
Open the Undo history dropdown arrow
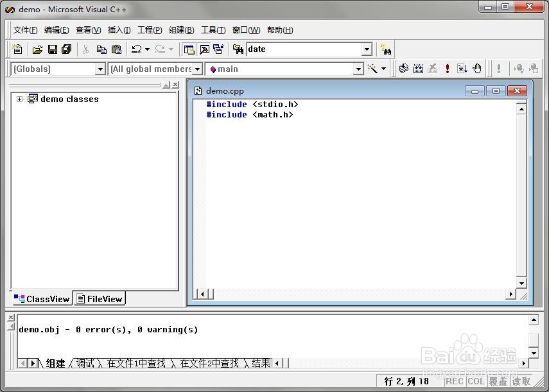(147, 49)
